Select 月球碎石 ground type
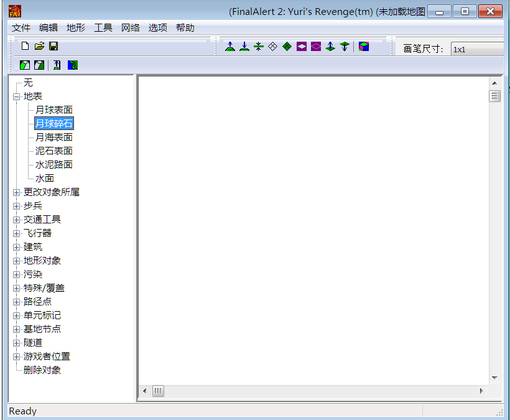The width and height of the screenshot is (510, 420). [54, 124]
